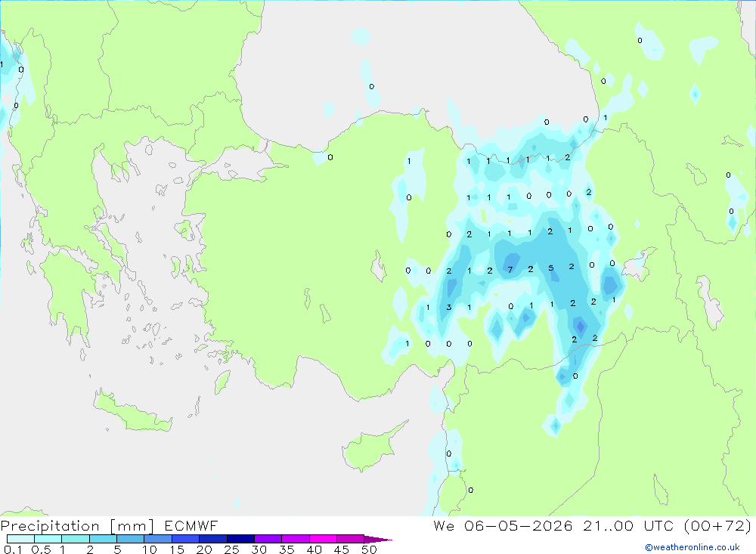Screen dimensions: 756x554
Task: Pick the legend swatch between 2 and 5
Action: [103, 539]
